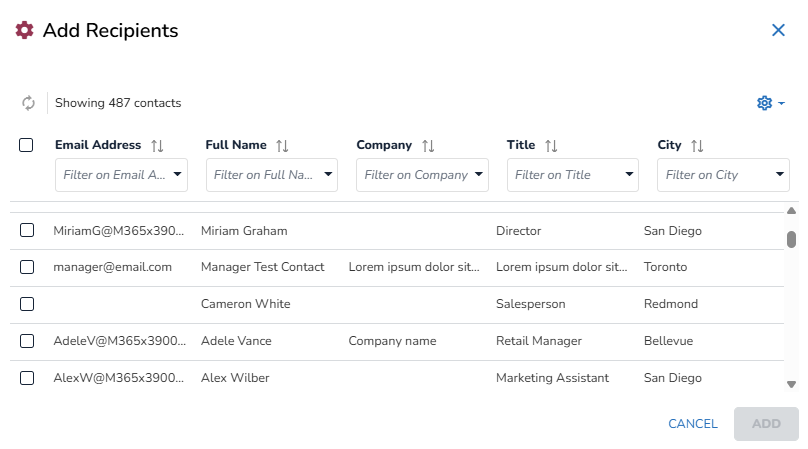Sort by Full Name column arrows
The width and height of the screenshot is (808, 449).
[282, 146]
